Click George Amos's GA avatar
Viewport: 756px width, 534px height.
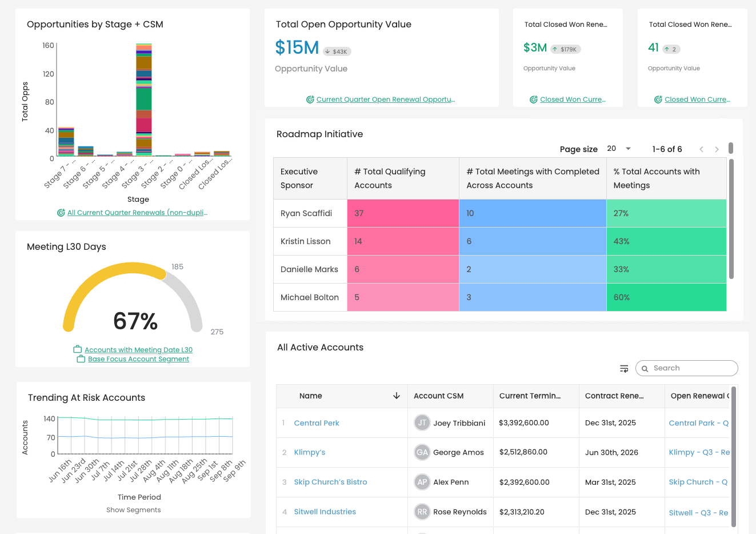tap(422, 452)
